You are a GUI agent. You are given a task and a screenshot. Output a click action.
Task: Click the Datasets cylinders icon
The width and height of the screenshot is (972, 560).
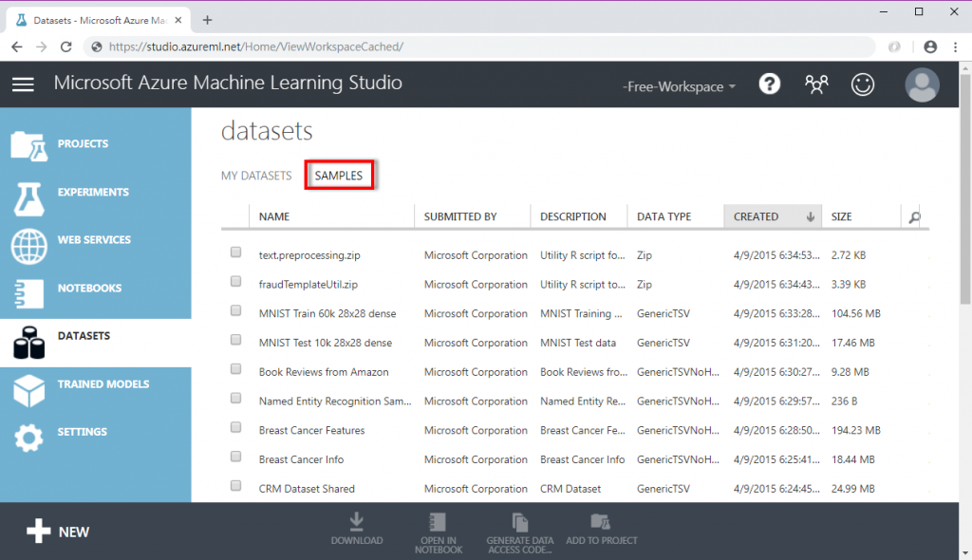[x=28, y=343]
